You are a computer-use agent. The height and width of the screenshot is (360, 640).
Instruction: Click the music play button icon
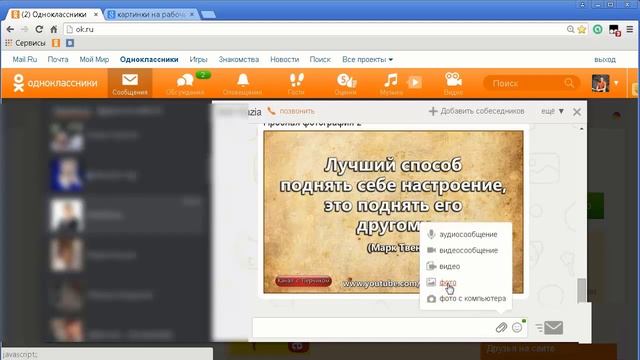pyautogui.click(x=415, y=82)
